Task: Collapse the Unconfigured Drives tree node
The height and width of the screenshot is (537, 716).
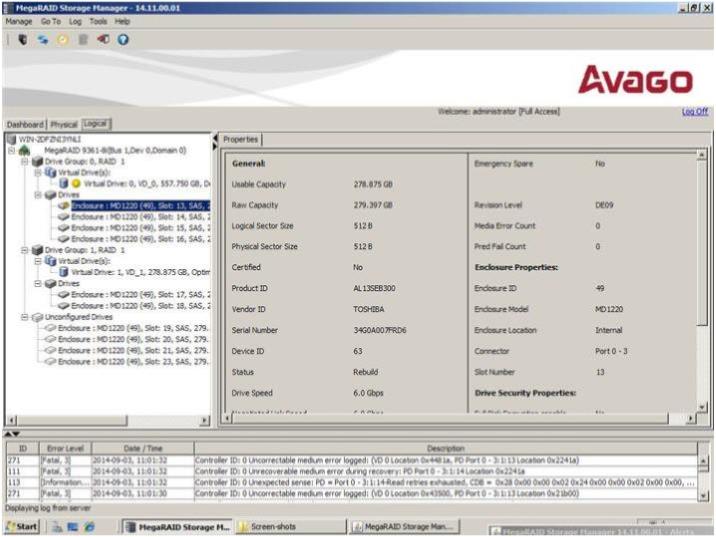Action: tap(23, 316)
